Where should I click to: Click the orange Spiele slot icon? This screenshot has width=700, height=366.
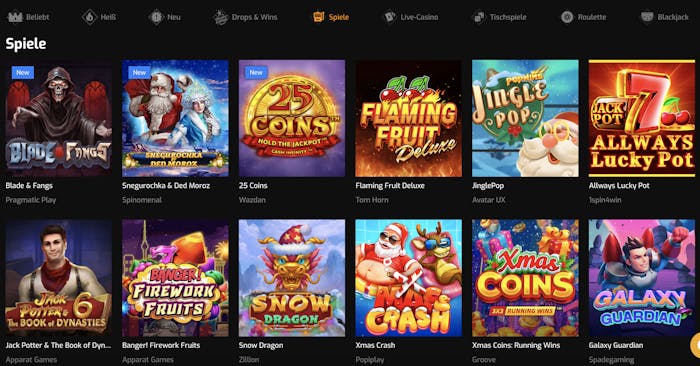pyautogui.click(x=318, y=17)
